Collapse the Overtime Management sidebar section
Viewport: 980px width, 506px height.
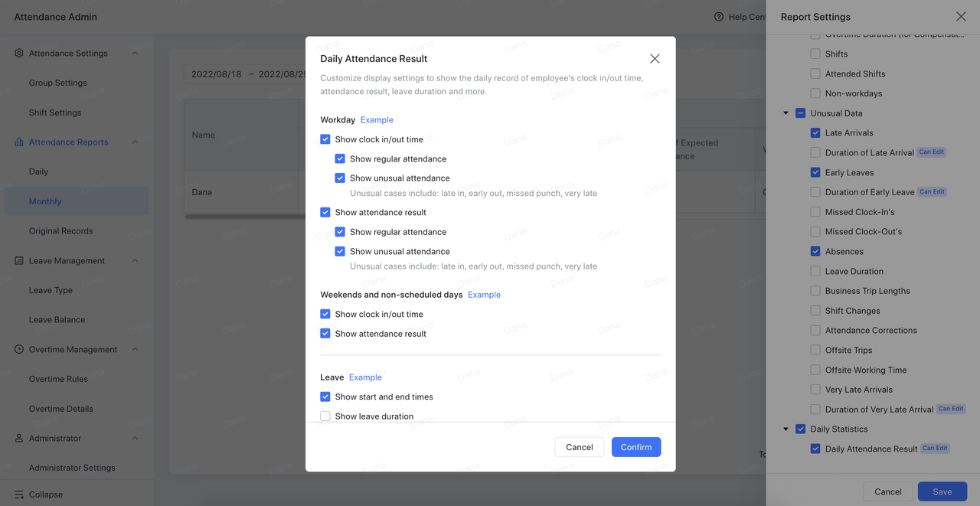coord(135,350)
